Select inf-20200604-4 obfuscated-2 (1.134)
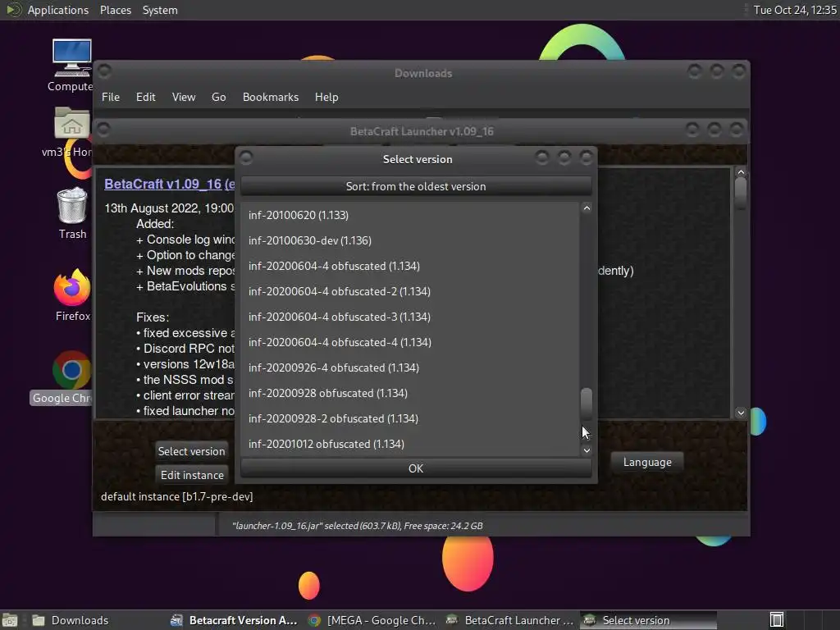The image size is (840, 630). coord(410,291)
